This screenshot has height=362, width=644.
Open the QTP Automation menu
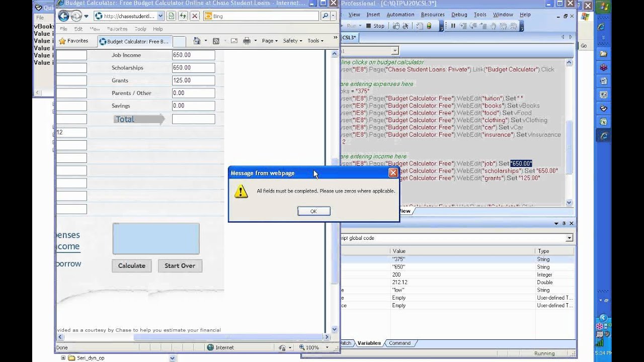pos(400,15)
